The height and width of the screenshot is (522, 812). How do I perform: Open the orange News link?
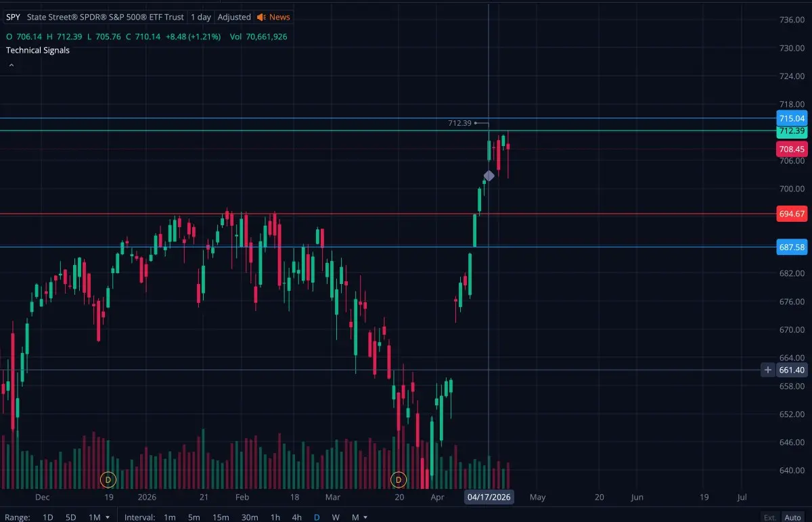(x=279, y=17)
